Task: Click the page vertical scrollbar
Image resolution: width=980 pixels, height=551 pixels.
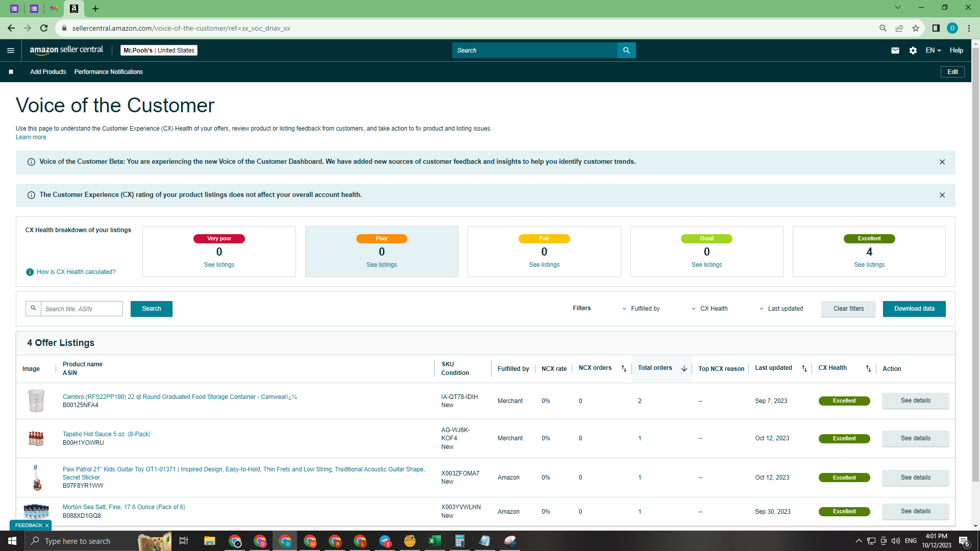Action: (x=975, y=265)
